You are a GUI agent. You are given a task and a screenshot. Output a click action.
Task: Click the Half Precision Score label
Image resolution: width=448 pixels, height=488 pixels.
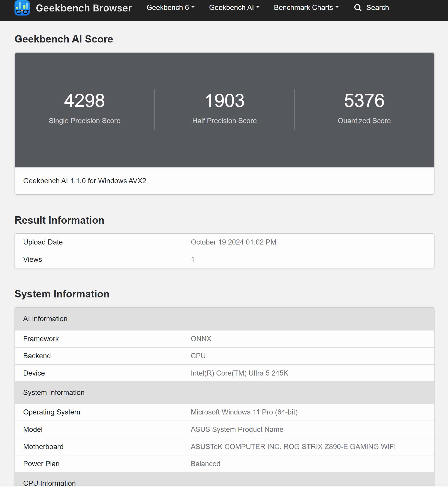[x=225, y=121]
